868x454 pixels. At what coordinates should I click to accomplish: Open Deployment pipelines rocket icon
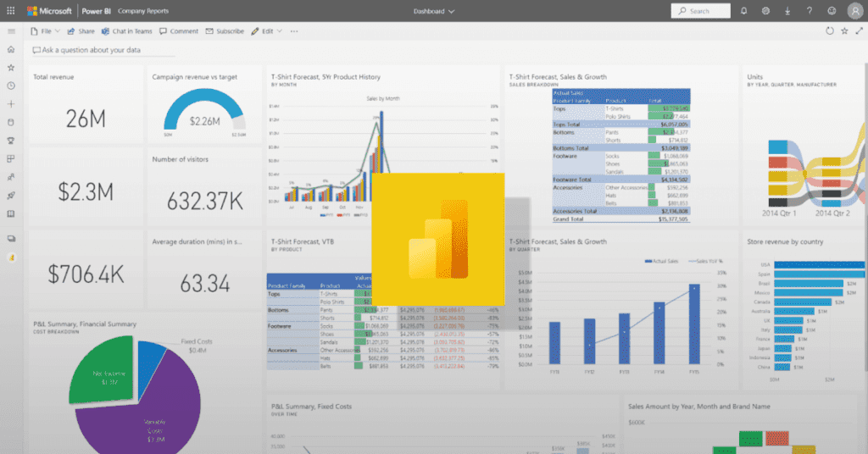(11, 195)
